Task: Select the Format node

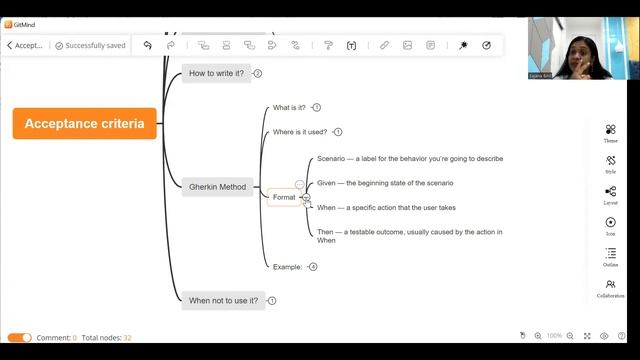Action: click(284, 197)
